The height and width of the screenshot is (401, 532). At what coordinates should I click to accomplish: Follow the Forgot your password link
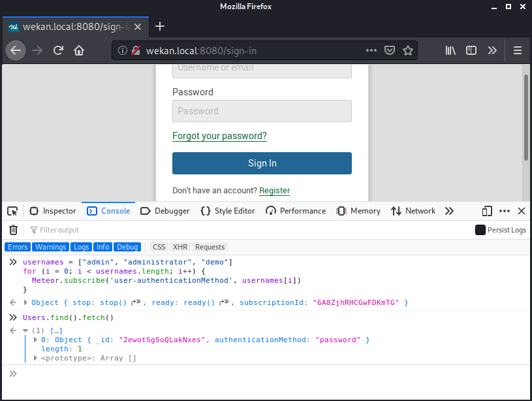(x=219, y=136)
